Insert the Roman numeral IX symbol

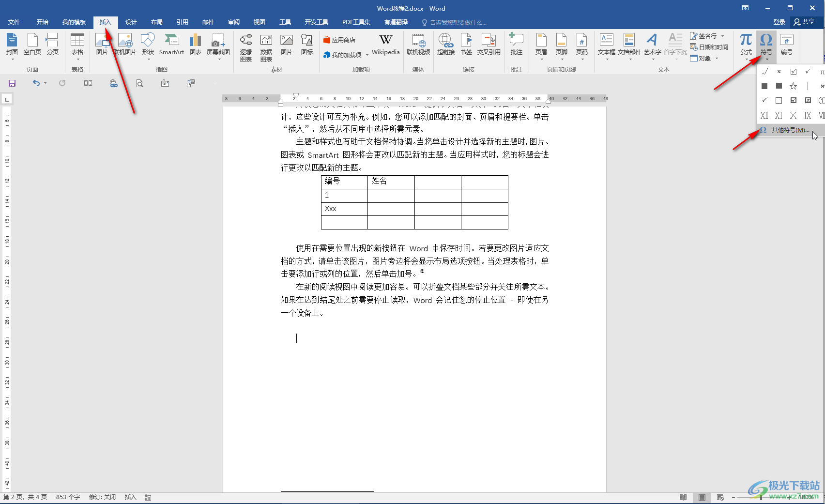808,115
